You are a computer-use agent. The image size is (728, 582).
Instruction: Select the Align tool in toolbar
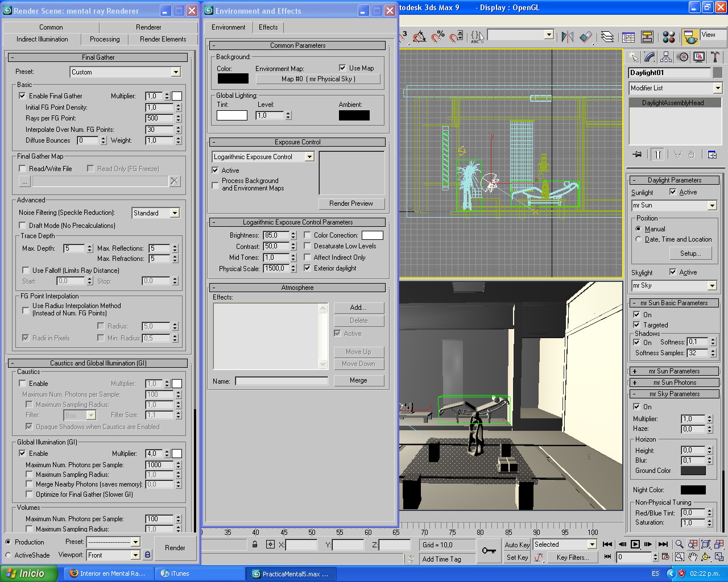(586, 37)
